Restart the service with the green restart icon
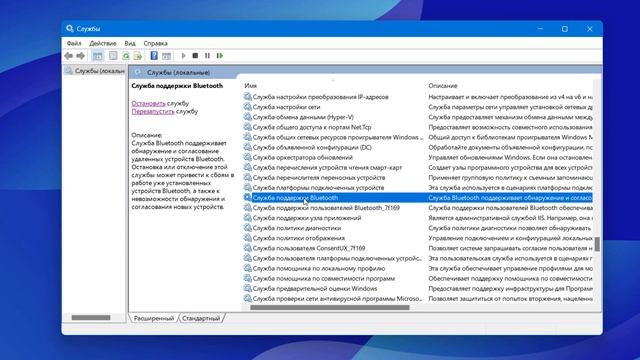This screenshot has height=360, width=640. click(x=220, y=56)
